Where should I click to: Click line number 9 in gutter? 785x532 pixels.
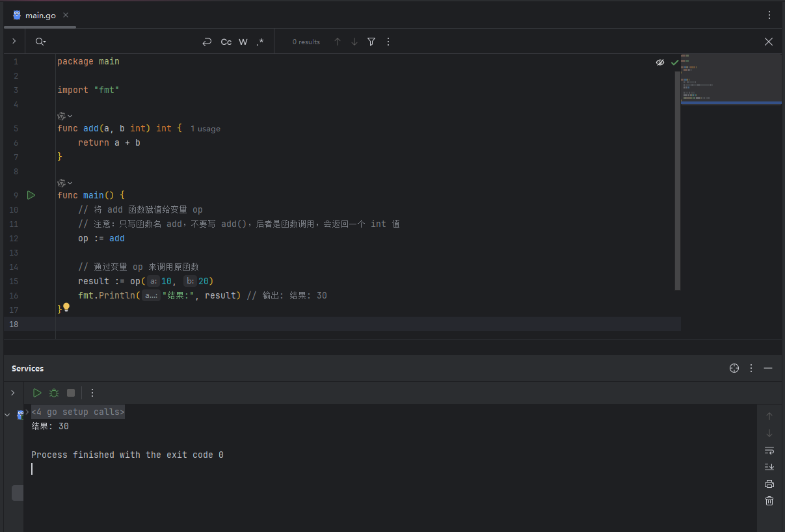15,195
